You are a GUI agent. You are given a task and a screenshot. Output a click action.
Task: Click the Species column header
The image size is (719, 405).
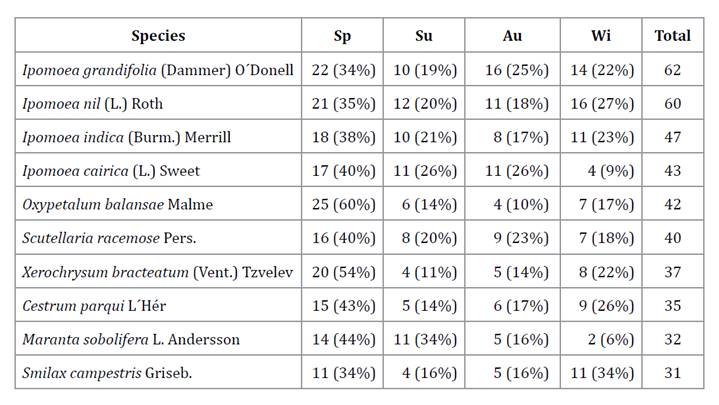pos(158,36)
